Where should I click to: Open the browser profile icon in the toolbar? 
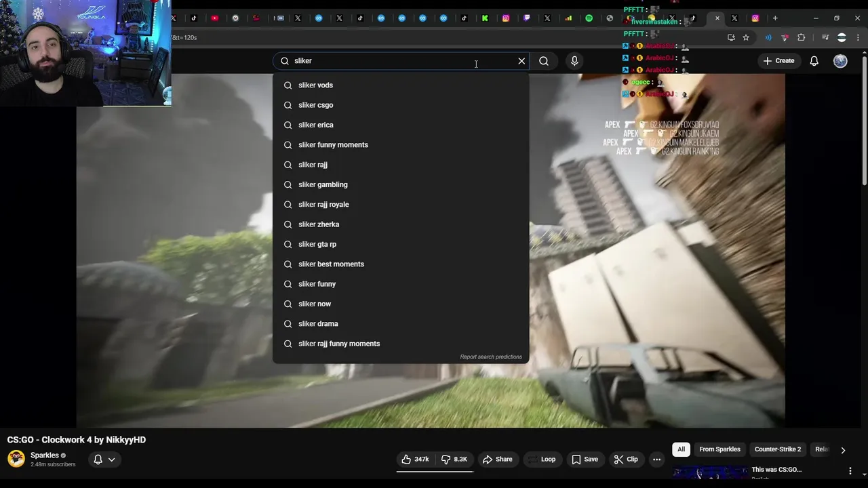coord(842,37)
